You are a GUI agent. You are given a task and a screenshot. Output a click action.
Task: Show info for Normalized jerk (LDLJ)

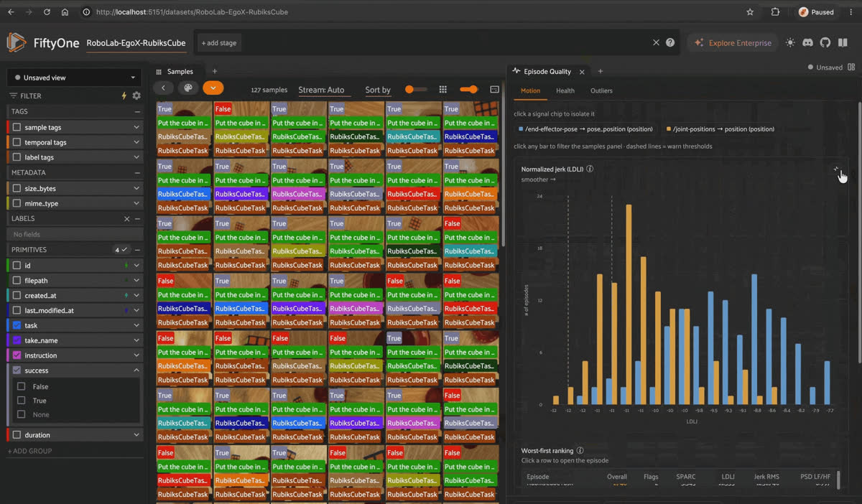590,169
